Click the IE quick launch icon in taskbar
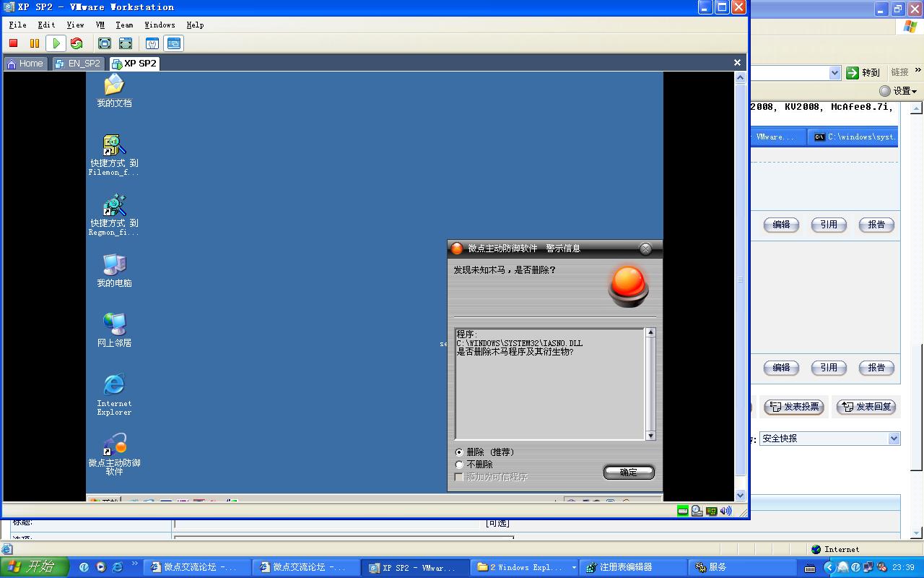This screenshot has width=924, height=578. point(118,567)
